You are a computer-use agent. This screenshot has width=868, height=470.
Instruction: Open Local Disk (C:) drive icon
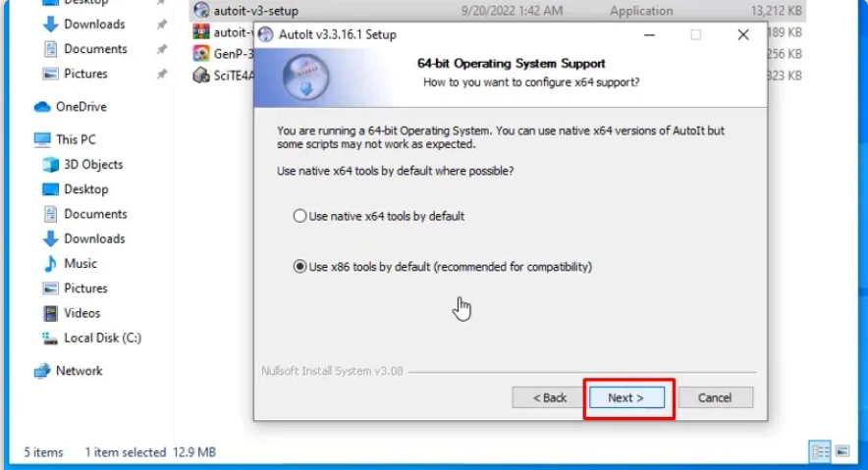click(50, 338)
